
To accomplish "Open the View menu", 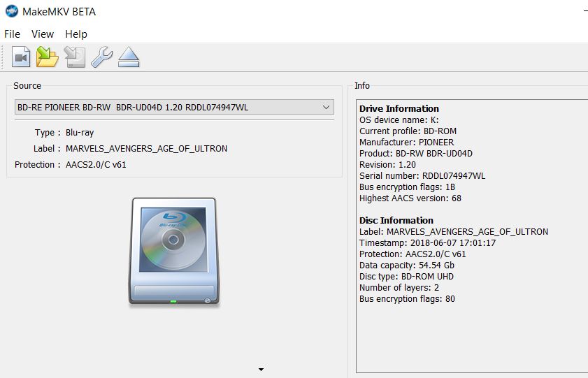I will tap(43, 34).
